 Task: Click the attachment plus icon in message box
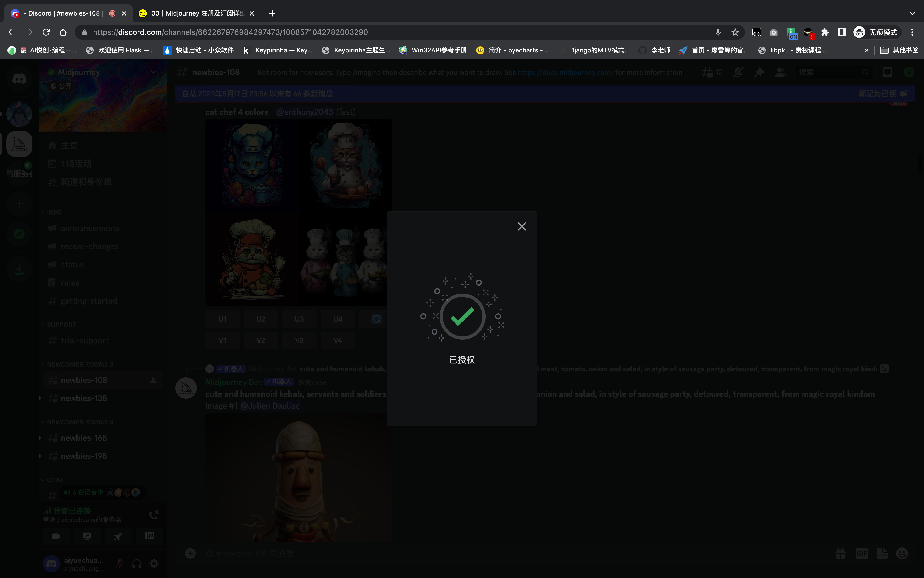click(x=190, y=553)
